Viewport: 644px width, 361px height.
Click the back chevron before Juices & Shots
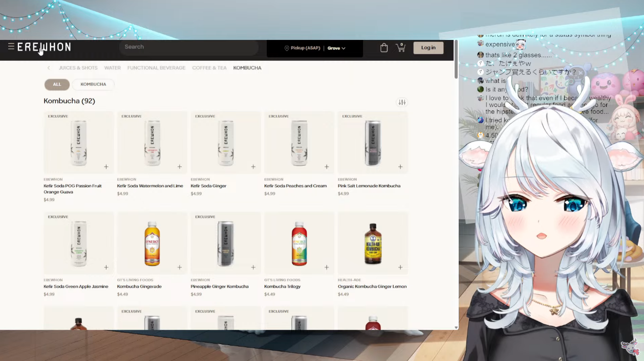click(49, 67)
